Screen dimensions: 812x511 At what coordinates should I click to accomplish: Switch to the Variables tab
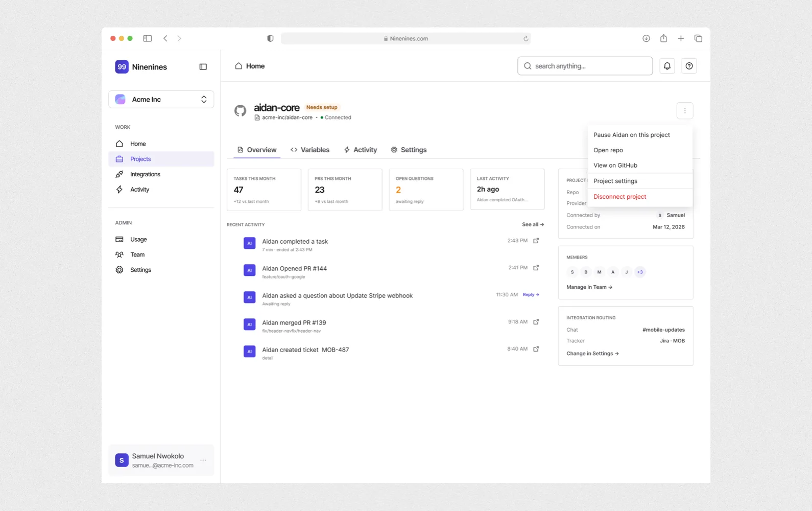(310, 150)
